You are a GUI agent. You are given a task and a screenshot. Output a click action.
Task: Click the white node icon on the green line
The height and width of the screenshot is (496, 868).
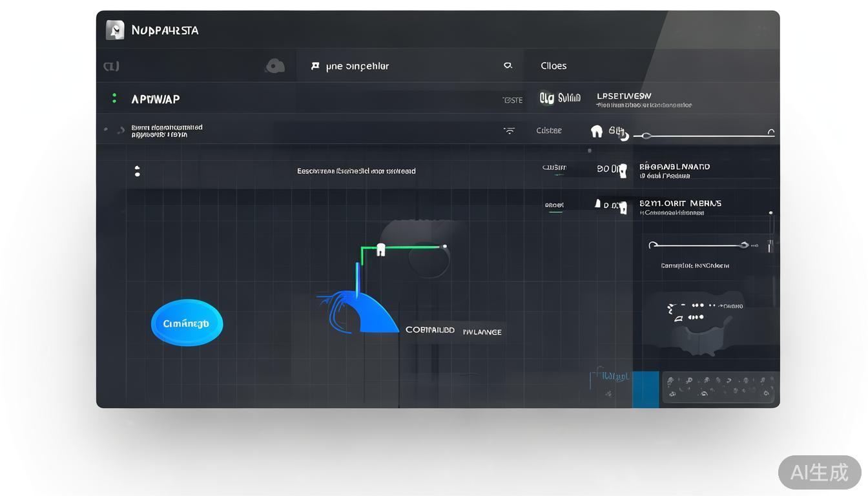[x=381, y=249]
